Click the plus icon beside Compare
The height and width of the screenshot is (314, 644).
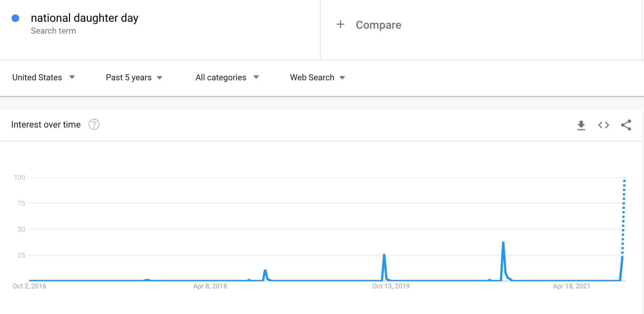point(340,25)
